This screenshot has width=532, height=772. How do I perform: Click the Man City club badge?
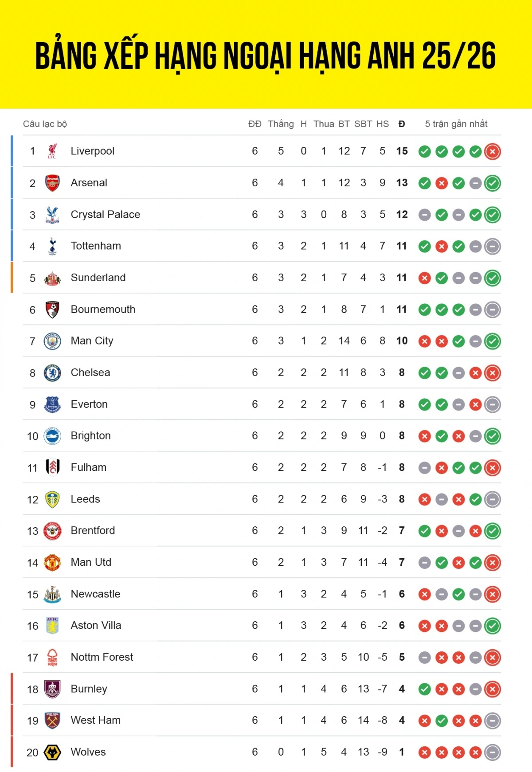click(x=52, y=341)
